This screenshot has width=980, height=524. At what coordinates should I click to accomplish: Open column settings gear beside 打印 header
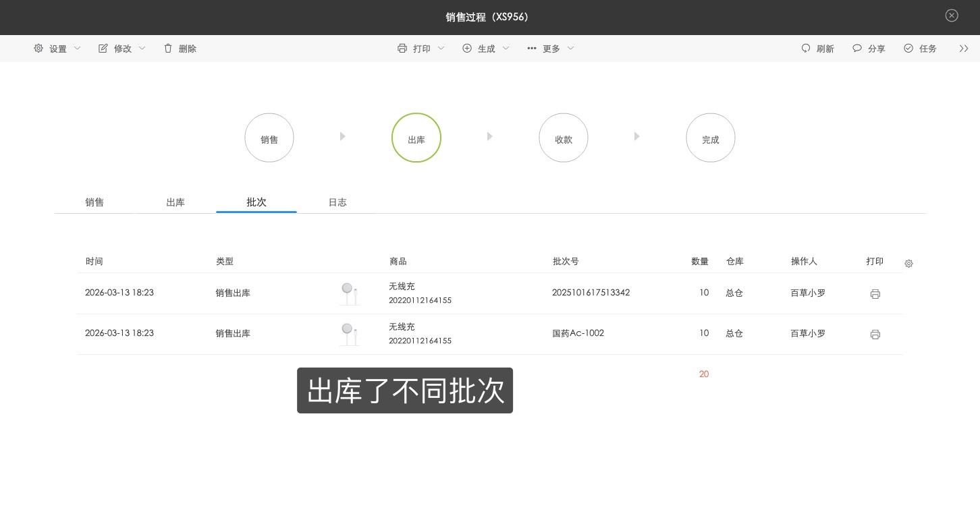pyautogui.click(x=908, y=264)
